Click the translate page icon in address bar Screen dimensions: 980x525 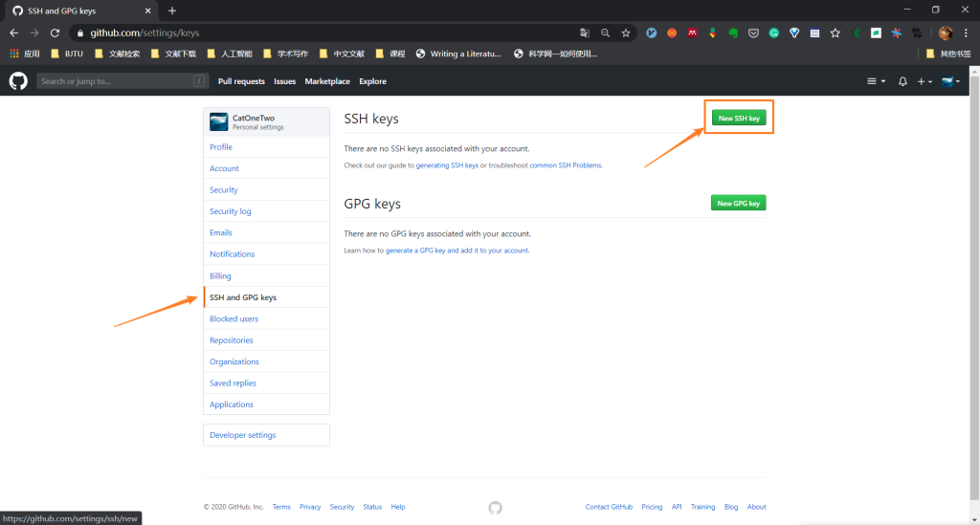[x=585, y=33]
